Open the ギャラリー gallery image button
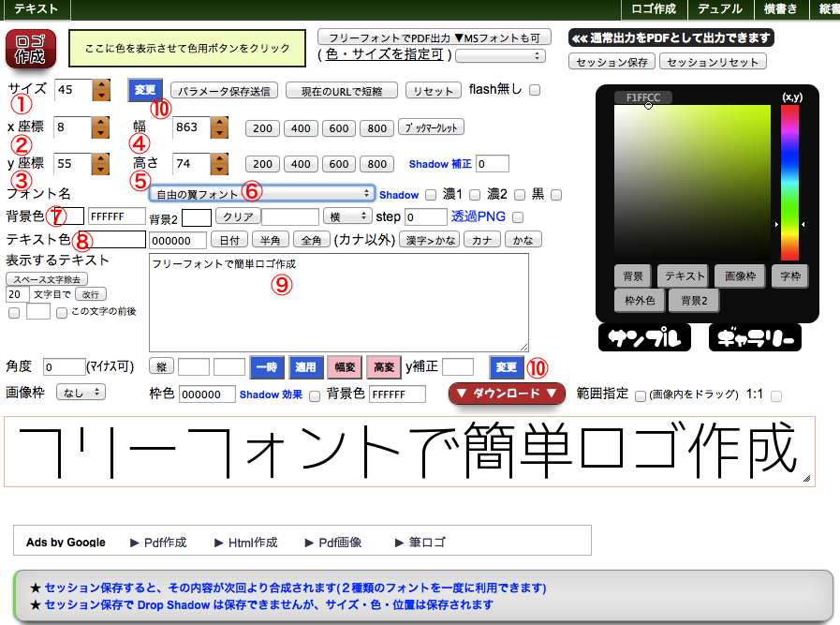The height and width of the screenshot is (625, 840). coord(755,337)
